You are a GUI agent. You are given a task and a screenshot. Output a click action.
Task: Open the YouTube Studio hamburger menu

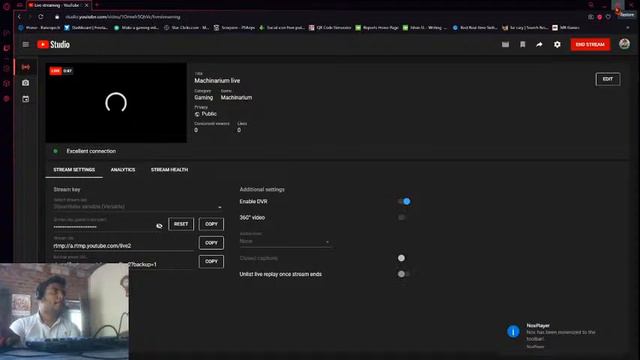[26, 44]
